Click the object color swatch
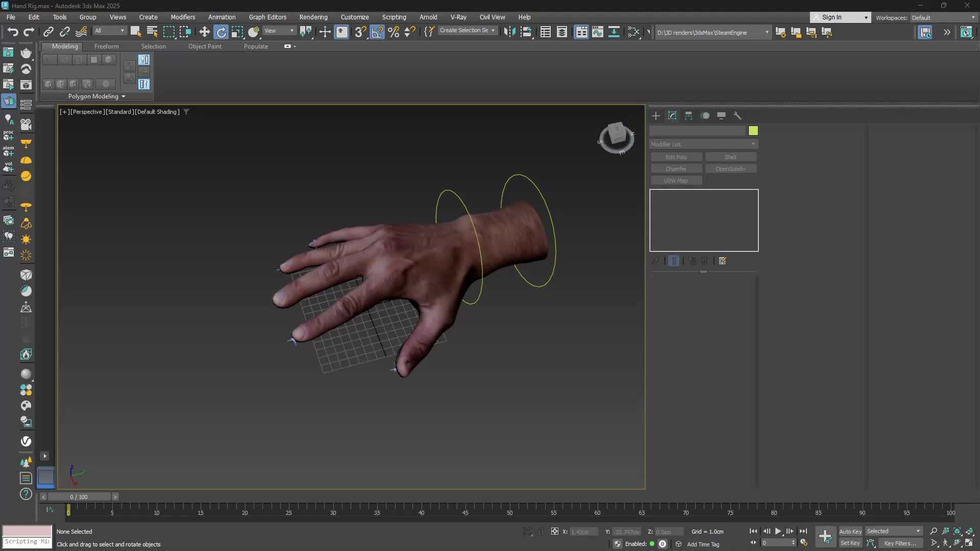 (x=753, y=131)
